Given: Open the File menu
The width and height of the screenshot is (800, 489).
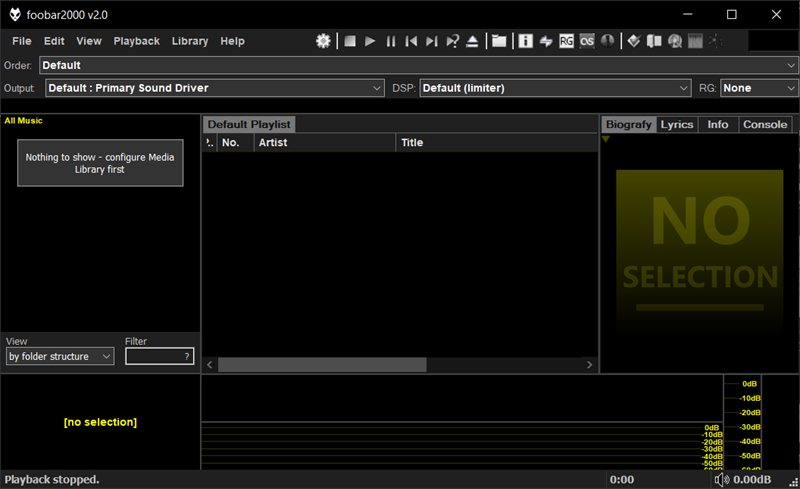Looking at the screenshot, I should (x=22, y=41).
